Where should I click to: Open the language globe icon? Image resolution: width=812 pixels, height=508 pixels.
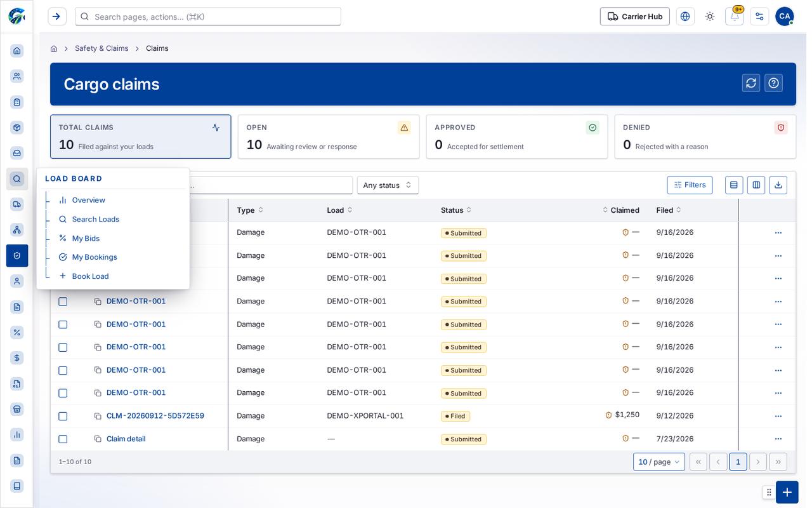click(685, 17)
